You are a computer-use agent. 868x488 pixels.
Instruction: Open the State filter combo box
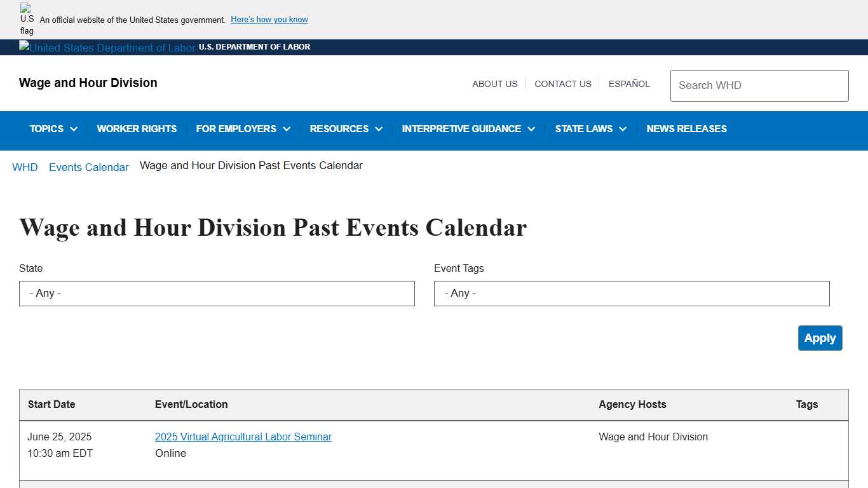[217, 294]
